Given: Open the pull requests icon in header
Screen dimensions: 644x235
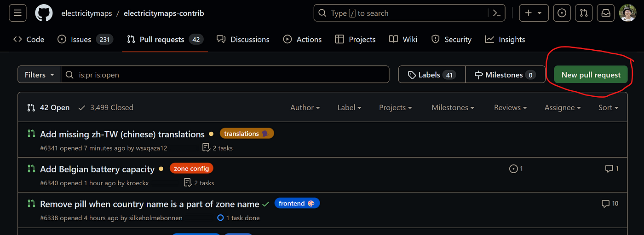Looking at the screenshot, I should tap(584, 13).
